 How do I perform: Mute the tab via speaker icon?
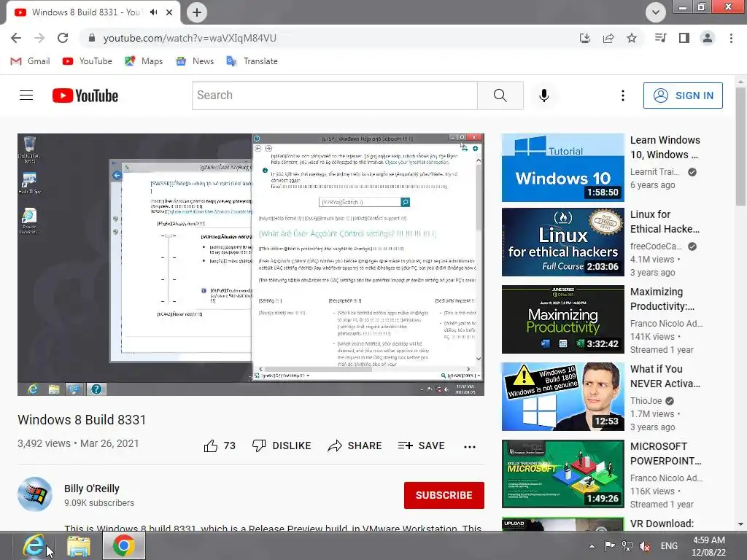[x=153, y=12]
